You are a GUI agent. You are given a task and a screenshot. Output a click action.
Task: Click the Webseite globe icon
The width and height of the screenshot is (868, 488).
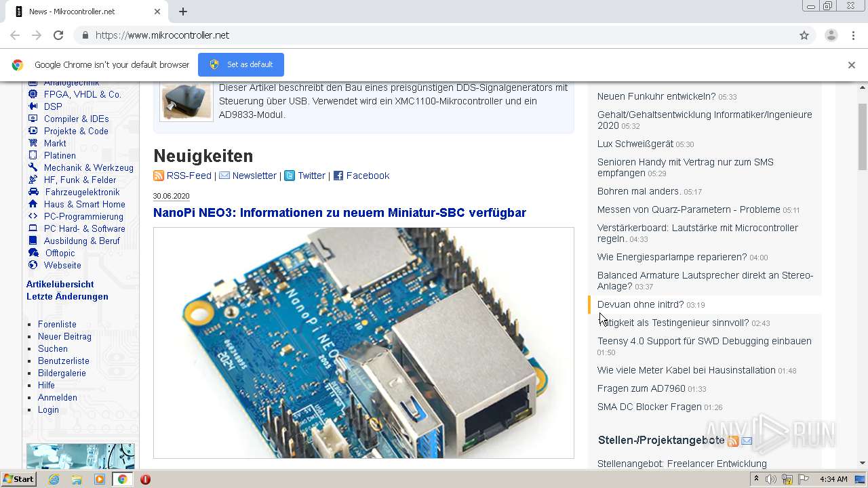pyautogui.click(x=33, y=265)
